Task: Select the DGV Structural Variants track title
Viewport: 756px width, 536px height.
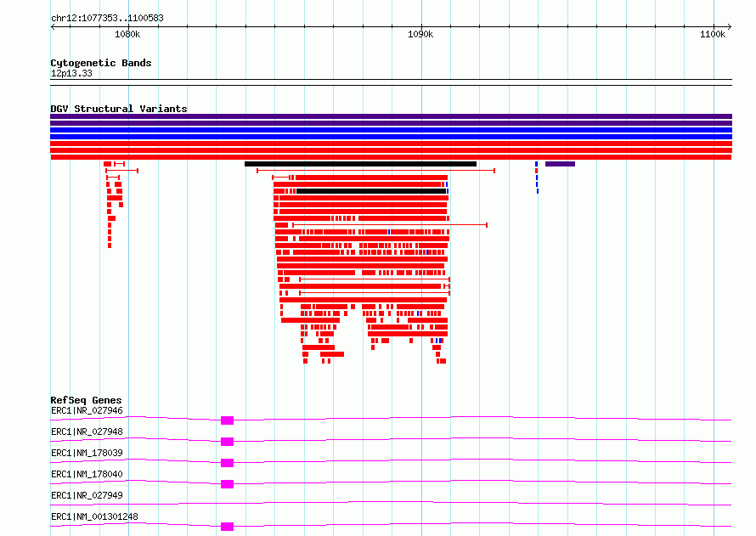Action: (x=119, y=109)
